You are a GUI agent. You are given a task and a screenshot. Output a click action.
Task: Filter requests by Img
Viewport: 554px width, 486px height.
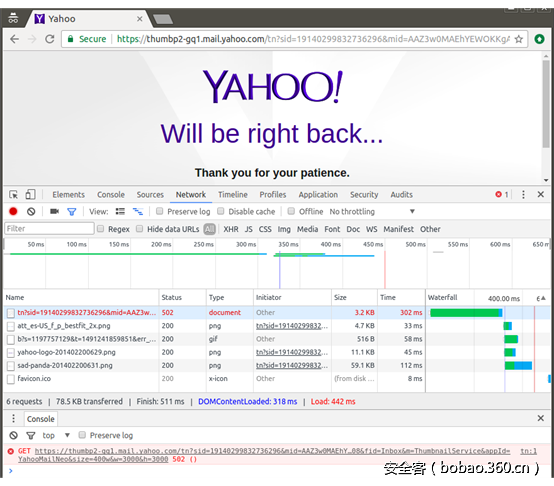pos(284,229)
